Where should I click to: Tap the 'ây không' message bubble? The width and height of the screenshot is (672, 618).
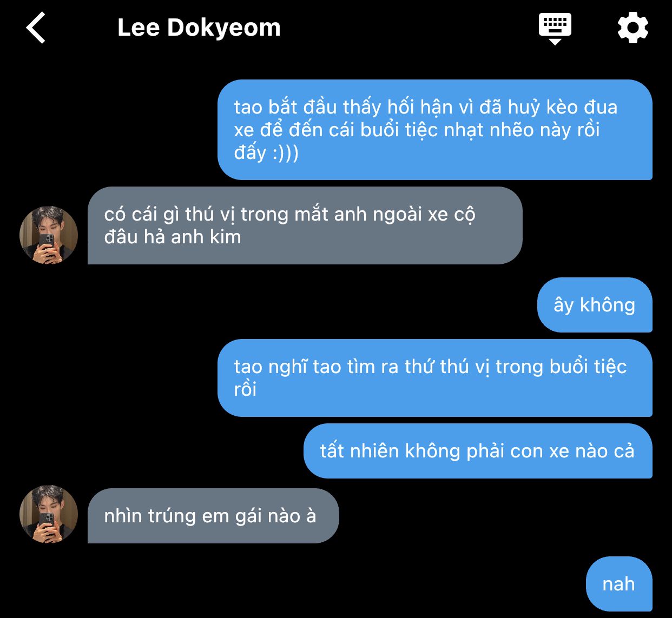click(x=595, y=305)
